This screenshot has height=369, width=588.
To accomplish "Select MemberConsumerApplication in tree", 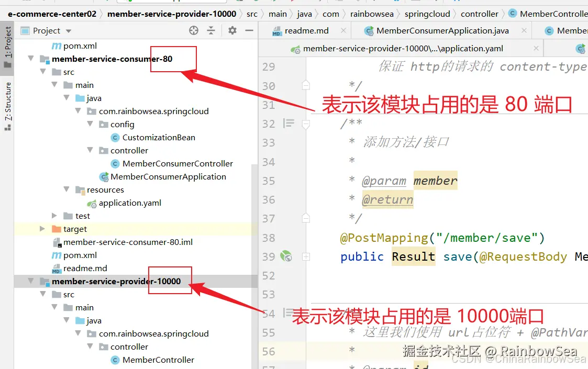I will pos(168,176).
